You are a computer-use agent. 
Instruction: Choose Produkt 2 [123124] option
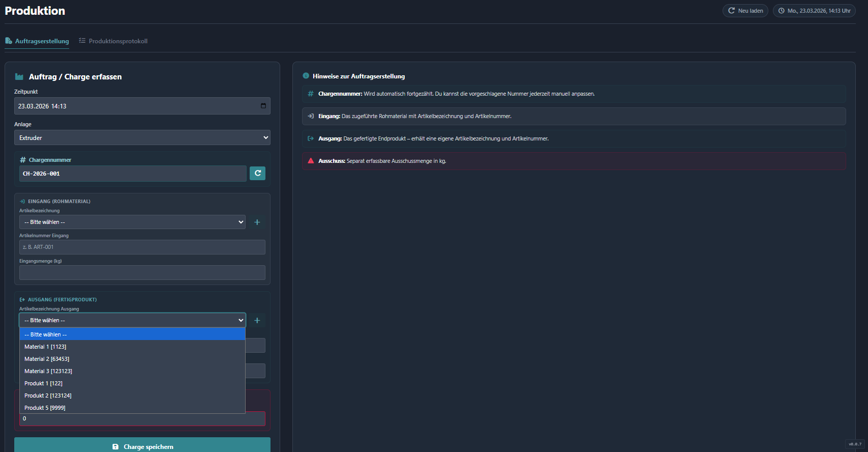(48, 395)
